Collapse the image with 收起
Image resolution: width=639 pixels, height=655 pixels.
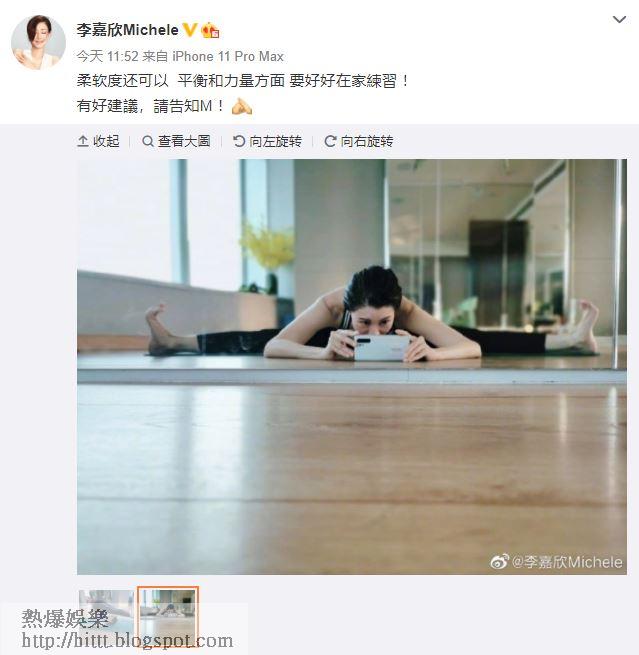(99, 141)
